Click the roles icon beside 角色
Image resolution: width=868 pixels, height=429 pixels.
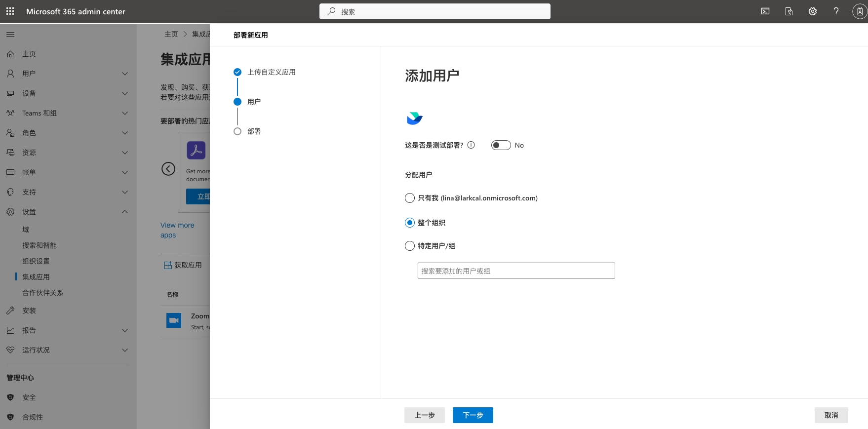pos(10,133)
